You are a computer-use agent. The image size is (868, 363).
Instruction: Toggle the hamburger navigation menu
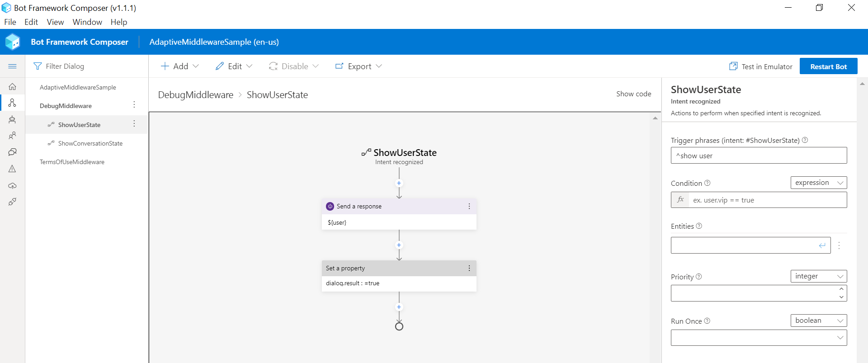click(12, 66)
